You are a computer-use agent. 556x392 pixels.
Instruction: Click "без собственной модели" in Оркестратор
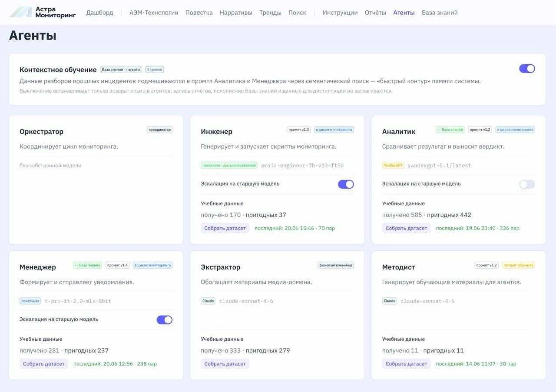pyautogui.click(x=50, y=166)
